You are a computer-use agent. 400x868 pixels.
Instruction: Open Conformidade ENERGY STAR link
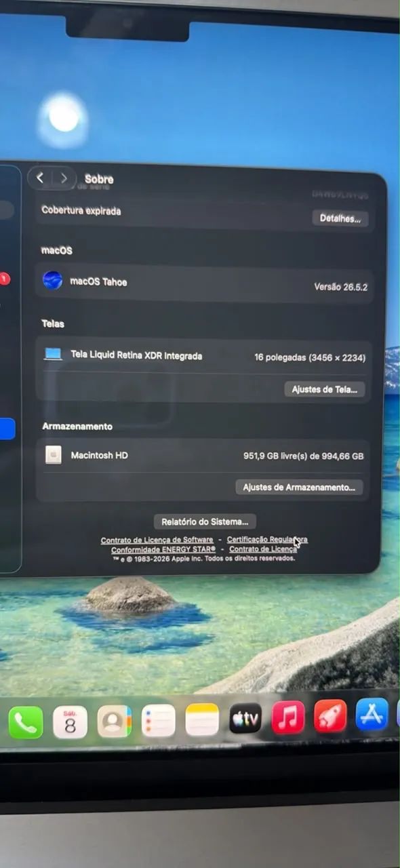click(x=163, y=549)
